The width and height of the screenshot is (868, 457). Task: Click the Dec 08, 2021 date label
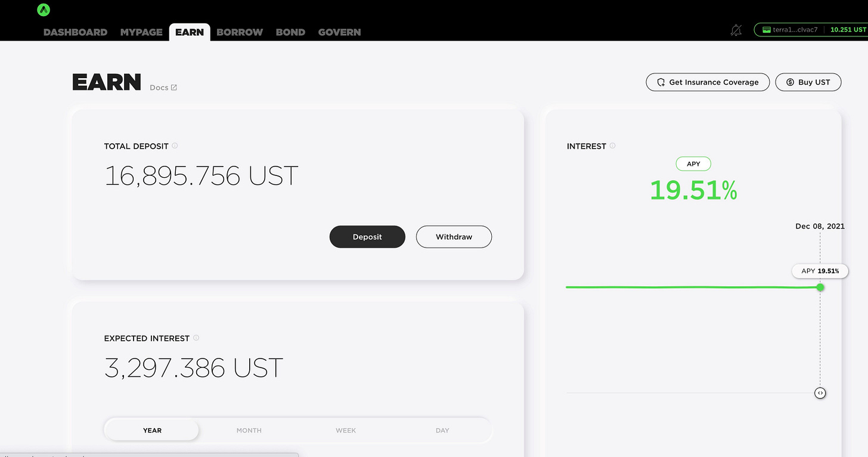pos(820,226)
